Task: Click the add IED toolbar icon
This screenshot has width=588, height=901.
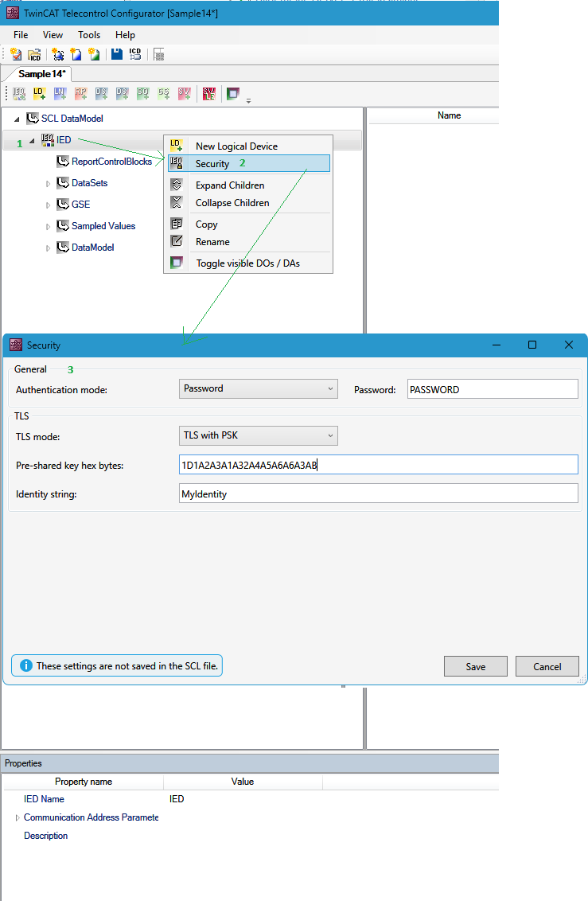Action: click(x=19, y=93)
